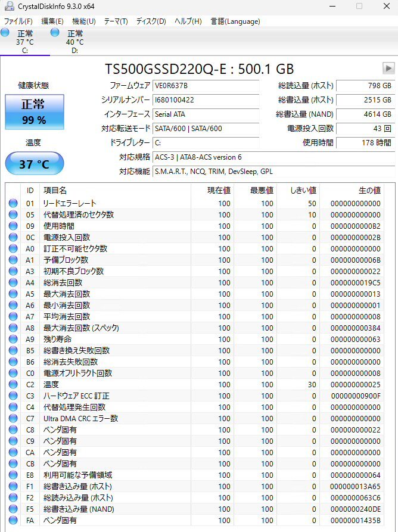Click raw value 0000000063C6 in row F2

[355, 497]
